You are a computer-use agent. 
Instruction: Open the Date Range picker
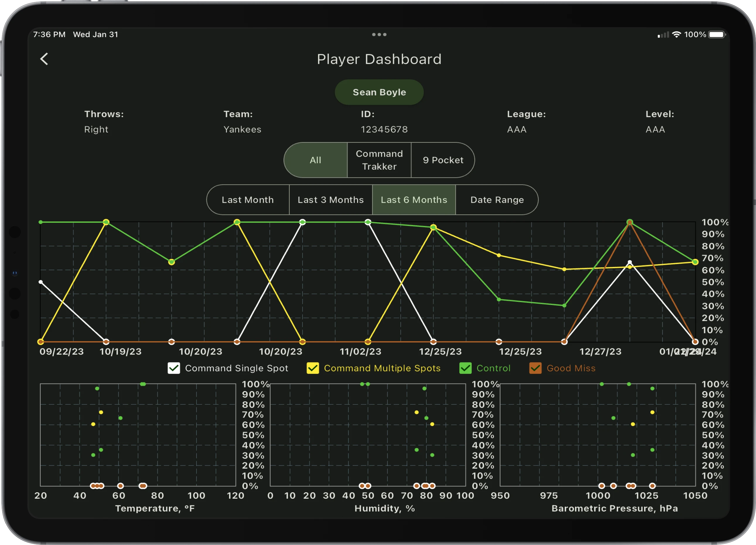click(x=497, y=200)
